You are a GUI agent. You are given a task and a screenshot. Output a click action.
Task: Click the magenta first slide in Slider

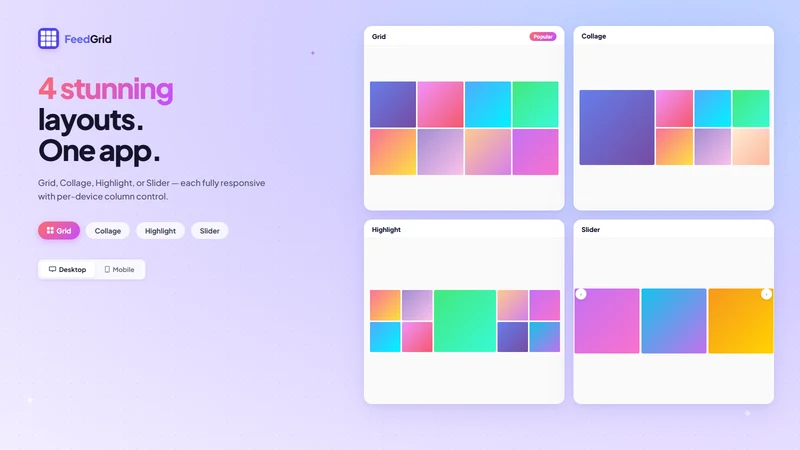607,321
